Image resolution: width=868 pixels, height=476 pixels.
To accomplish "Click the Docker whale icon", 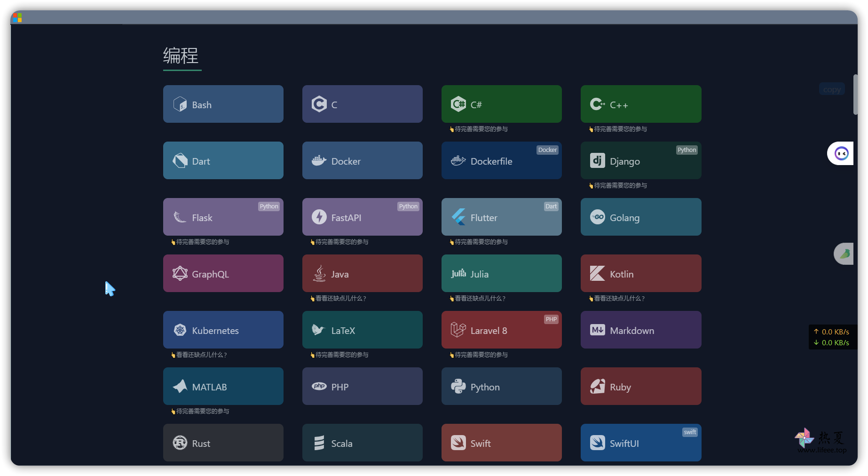I will (319, 160).
